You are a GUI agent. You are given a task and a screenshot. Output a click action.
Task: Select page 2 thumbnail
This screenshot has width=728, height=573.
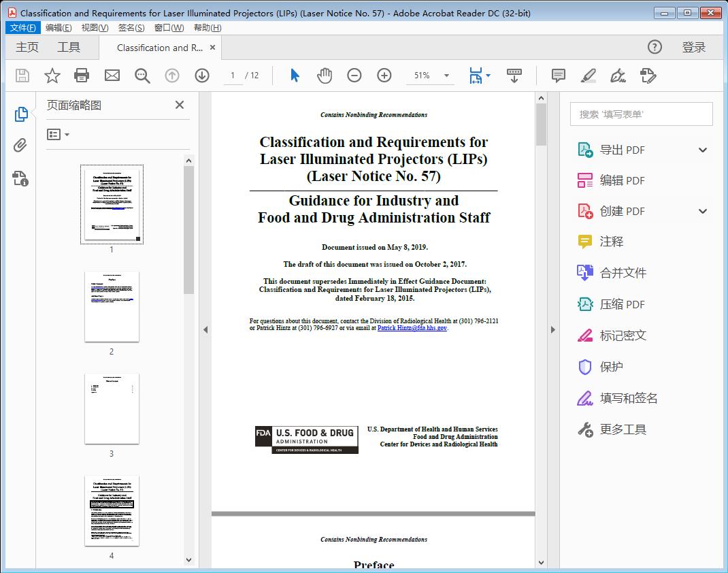pos(112,307)
